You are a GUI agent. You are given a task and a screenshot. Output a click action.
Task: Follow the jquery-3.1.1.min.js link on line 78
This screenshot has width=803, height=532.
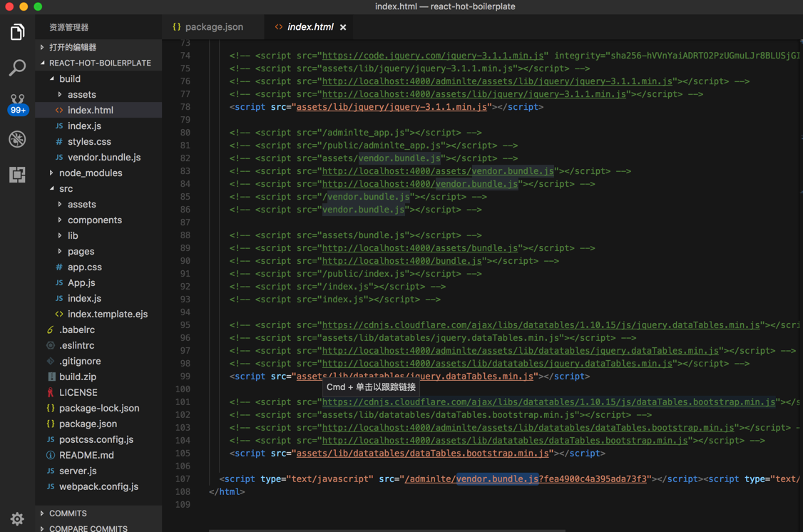pyautogui.click(x=392, y=107)
